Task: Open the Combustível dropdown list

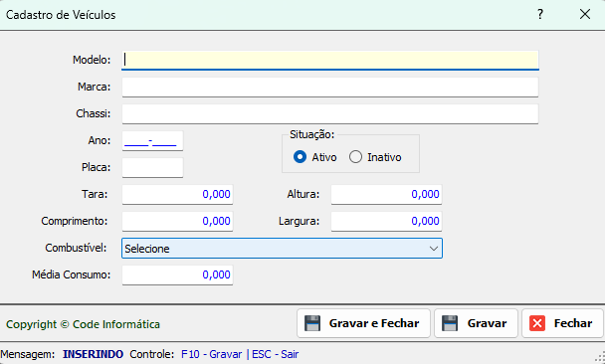Action: [282, 249]
